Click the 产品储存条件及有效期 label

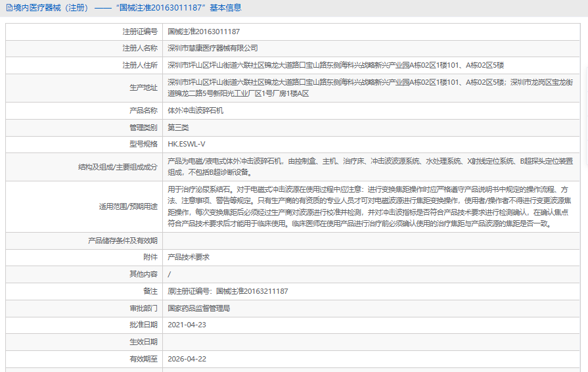[123, 241]
